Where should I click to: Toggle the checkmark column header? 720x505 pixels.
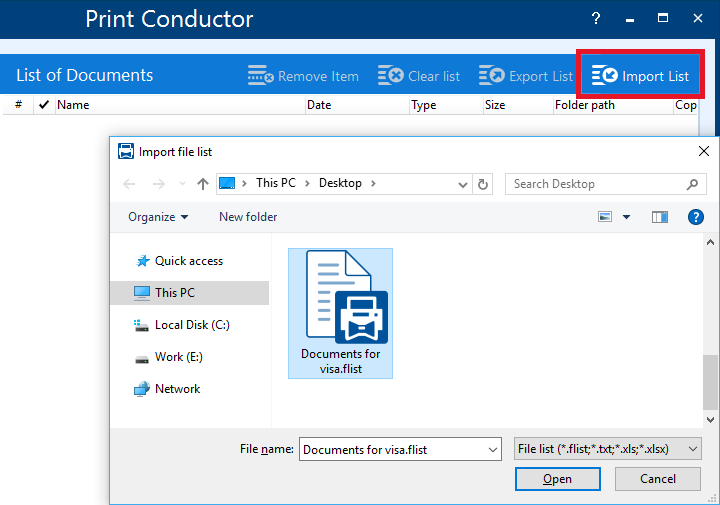click(x=43, y=105)
